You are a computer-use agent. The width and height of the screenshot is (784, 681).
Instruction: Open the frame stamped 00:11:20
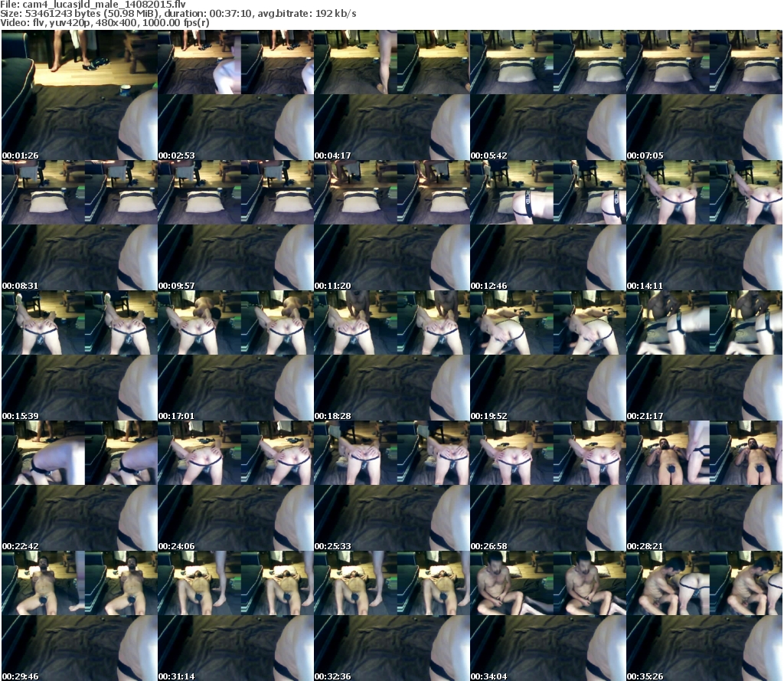391,225
